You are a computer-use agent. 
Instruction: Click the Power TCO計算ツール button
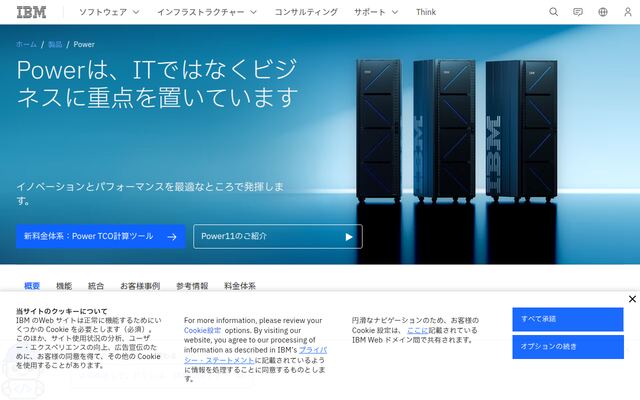point(101,236)
